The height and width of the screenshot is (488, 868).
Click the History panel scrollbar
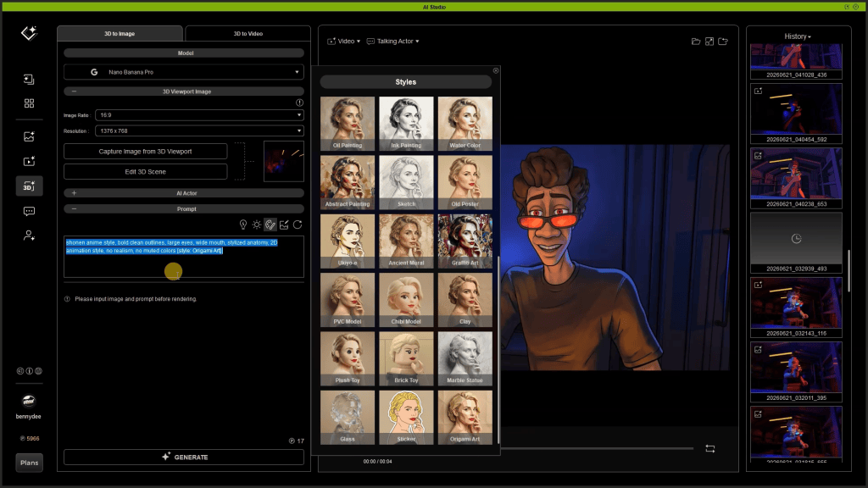[849, 270]
